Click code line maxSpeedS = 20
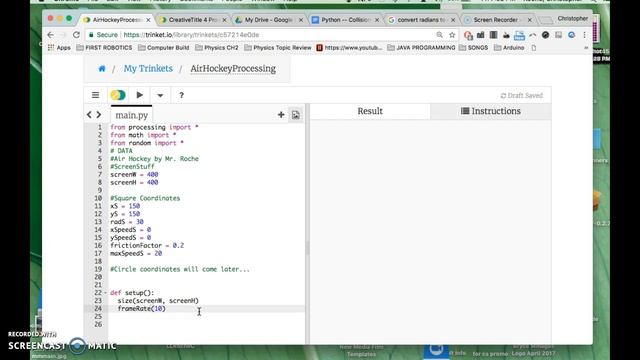 click(x=136, y=253)
